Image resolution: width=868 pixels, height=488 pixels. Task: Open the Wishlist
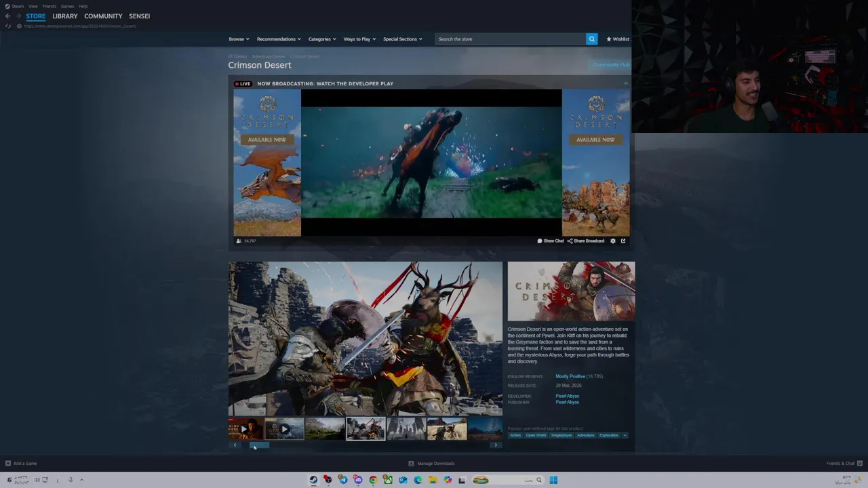(618, 39)
